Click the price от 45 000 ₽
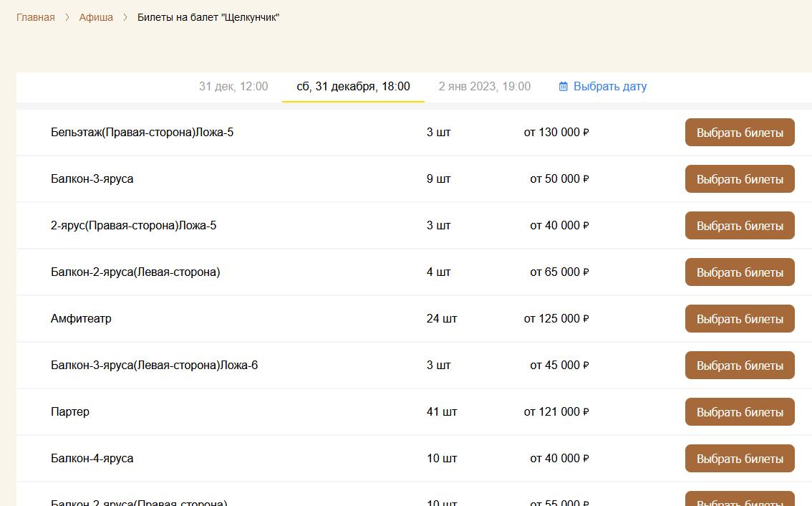The image size is (812, 506). click(559, 366)
